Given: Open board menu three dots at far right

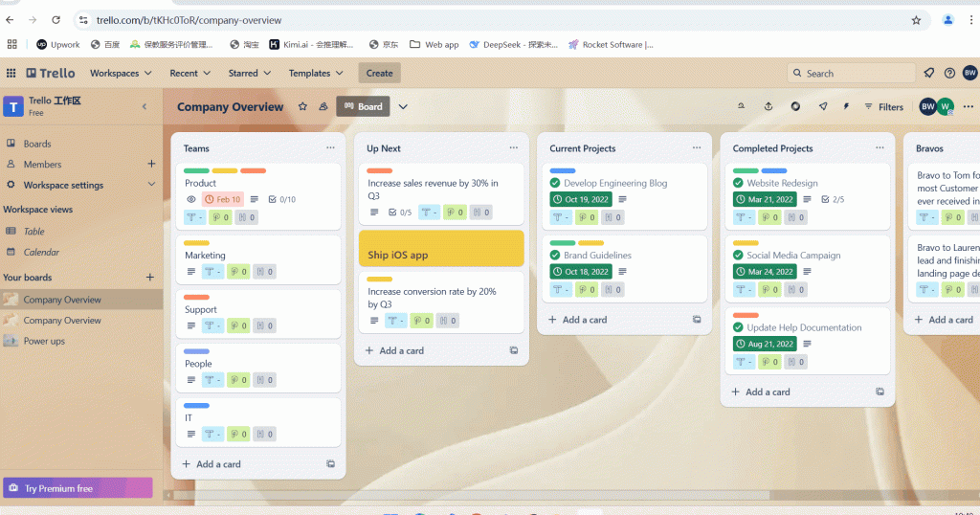Looking at the screenshot, I should tap(969, 106).
